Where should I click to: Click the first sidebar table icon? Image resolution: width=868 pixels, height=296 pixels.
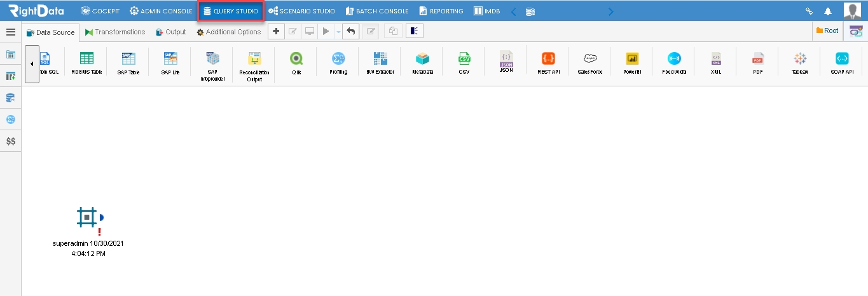(x=11, y=54)
